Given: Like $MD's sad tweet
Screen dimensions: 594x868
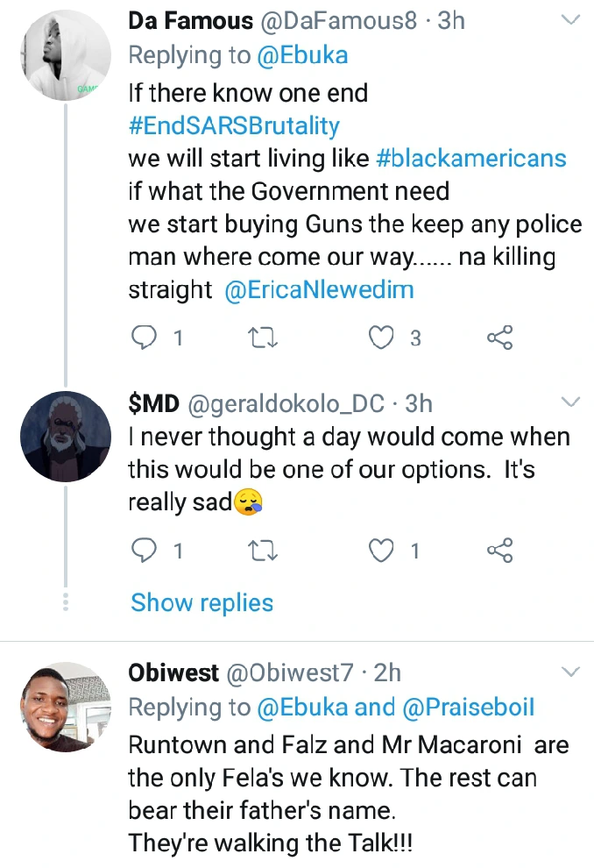Looking at the screenshot, I should tap(382, 551).
